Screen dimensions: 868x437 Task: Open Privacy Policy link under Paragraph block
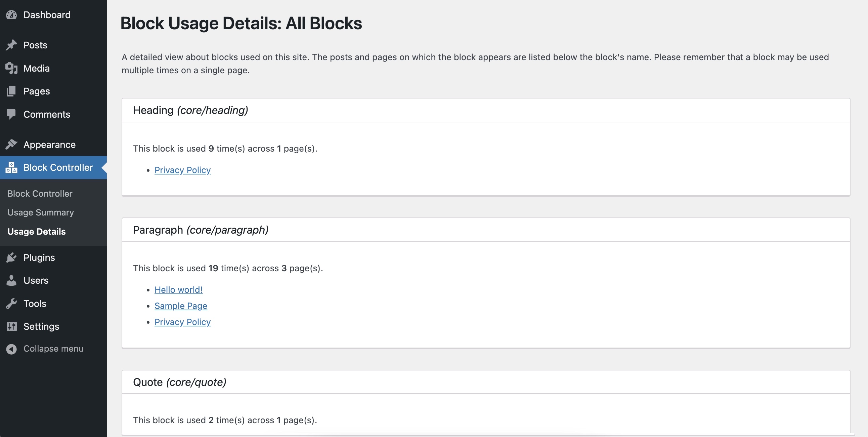[x=183, y=322]
